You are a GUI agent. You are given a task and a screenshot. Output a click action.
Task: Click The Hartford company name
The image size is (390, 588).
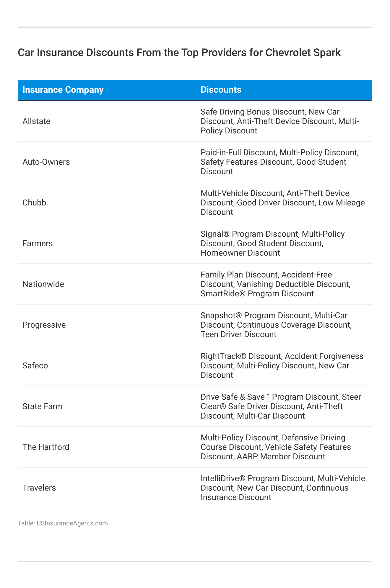[46, 447]
